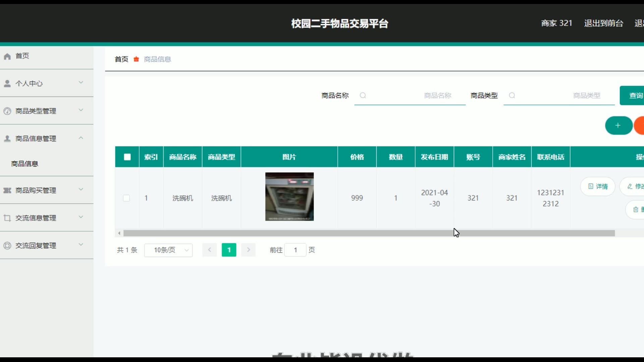Viewport: 644px width, 362px height.
Task: Click the 交流信息管理 crop-style icon
Action: [x=7, y=218]
